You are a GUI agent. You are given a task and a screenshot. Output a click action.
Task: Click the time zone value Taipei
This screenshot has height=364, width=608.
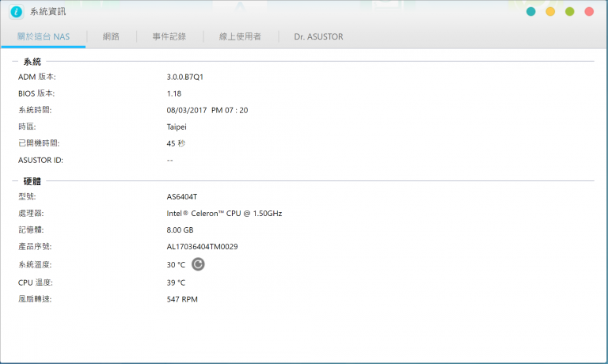click(x=177, y=127)
